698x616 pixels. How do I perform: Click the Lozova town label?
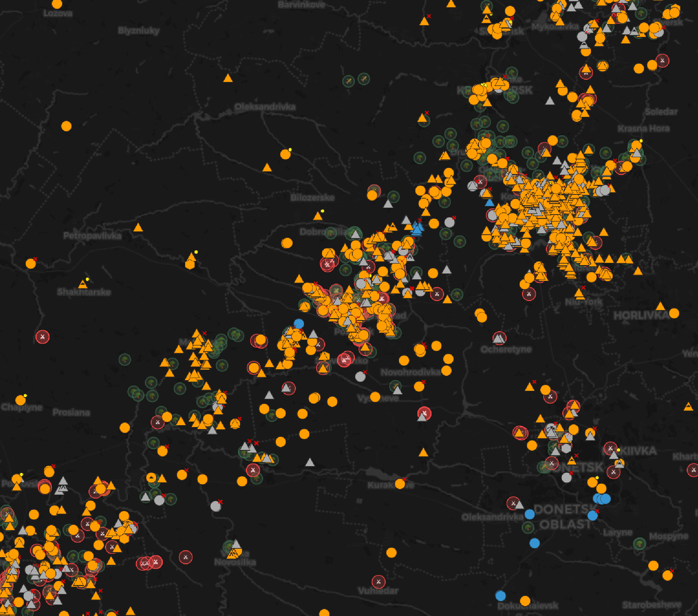(58, 14)
